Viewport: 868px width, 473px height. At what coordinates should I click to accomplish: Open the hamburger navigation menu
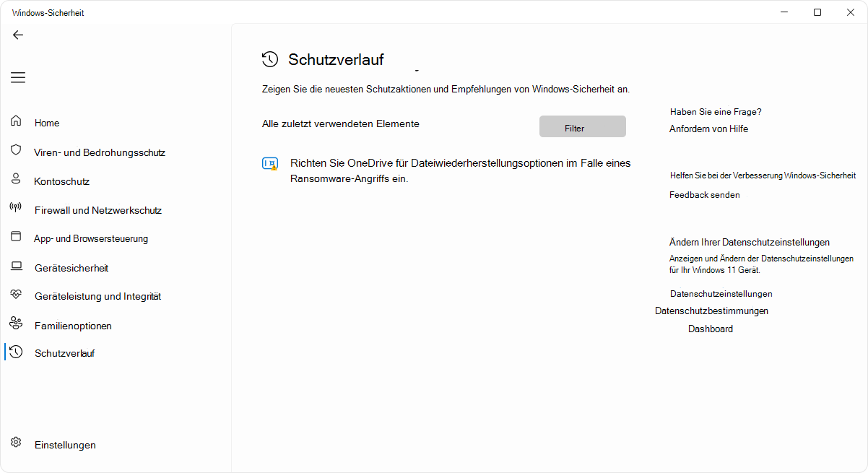point(18,77)
